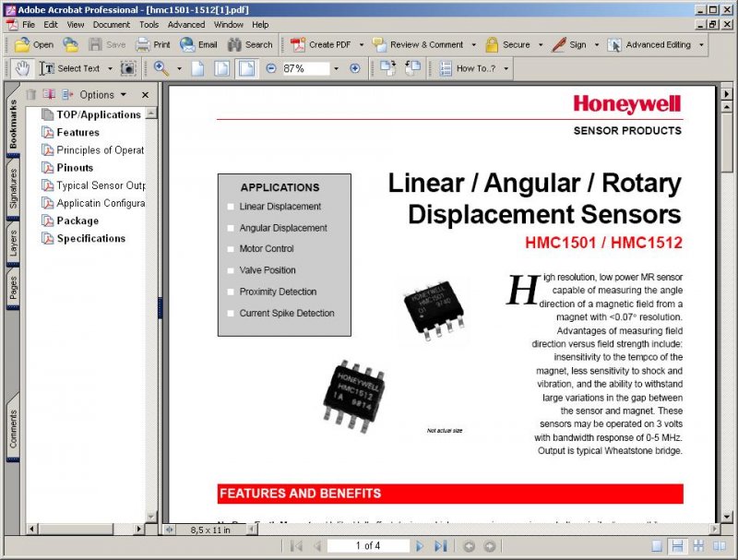The height and width of the screenshot is (560, 738).
Task: Click the bookmarks panel horizontal scrollbar
Action: click(x=85, y=529)
